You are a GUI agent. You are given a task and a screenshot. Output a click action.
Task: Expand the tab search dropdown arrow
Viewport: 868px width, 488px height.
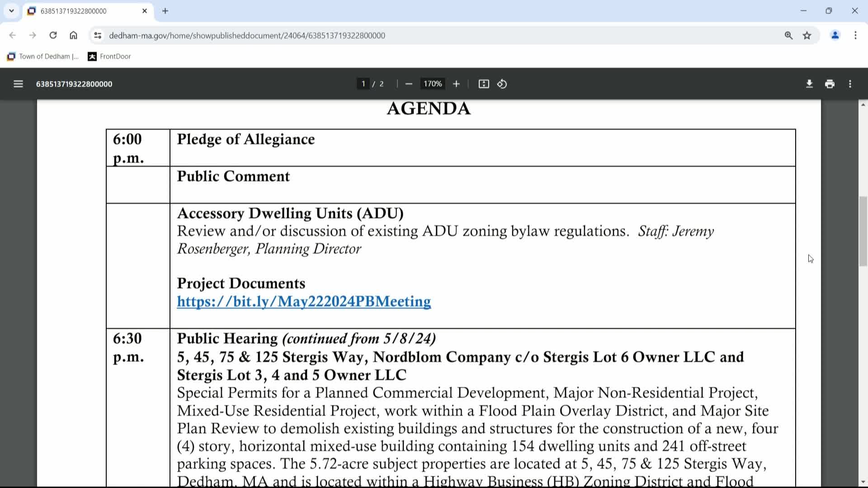(x=11, y=11)
